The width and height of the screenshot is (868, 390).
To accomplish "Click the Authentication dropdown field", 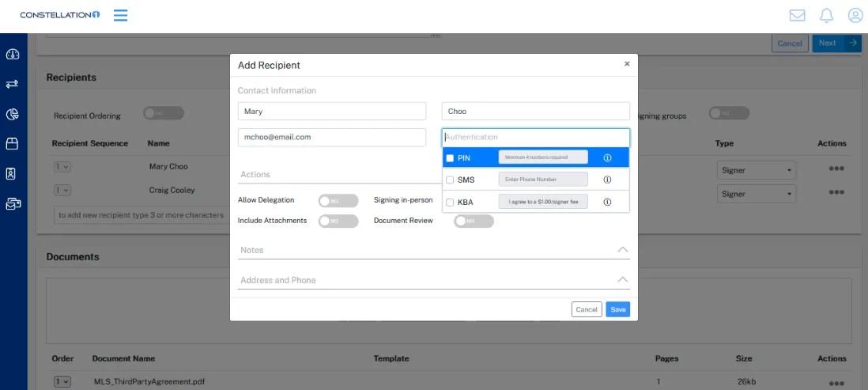I will pos(536,137).
